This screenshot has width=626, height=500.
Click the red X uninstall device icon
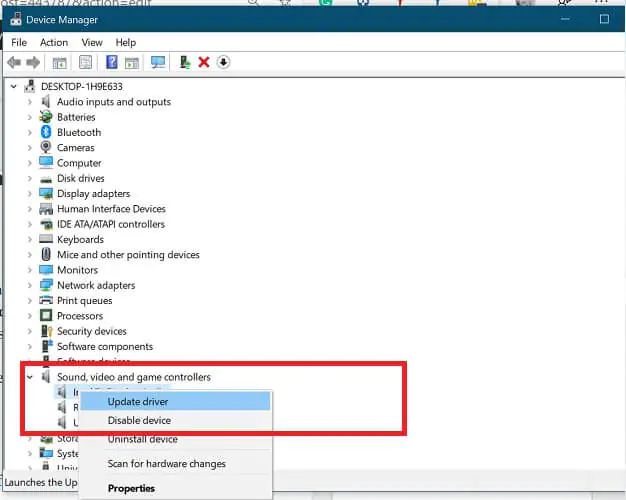204,62
